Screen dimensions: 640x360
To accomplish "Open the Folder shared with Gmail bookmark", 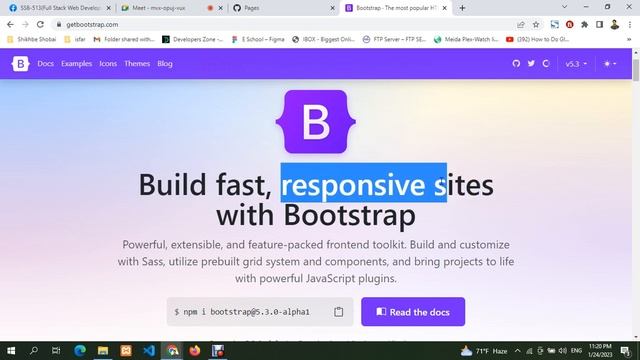I will [124, 40].
